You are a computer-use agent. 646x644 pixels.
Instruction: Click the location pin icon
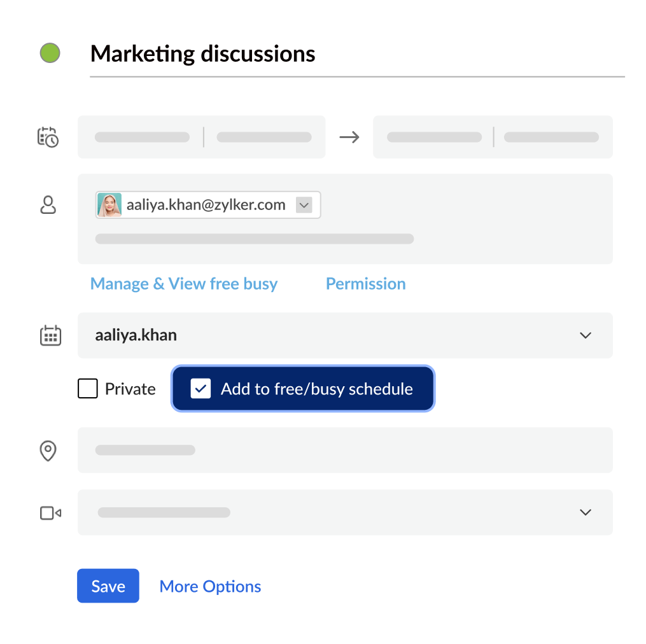point(48,451)
